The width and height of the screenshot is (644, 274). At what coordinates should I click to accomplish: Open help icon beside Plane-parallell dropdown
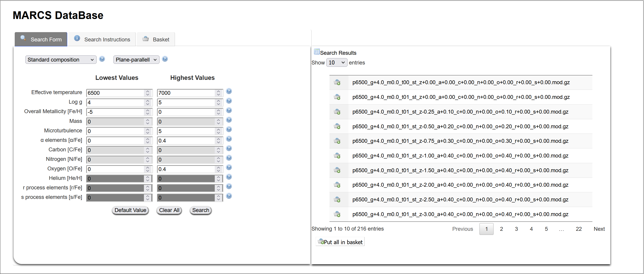(165, 59)
